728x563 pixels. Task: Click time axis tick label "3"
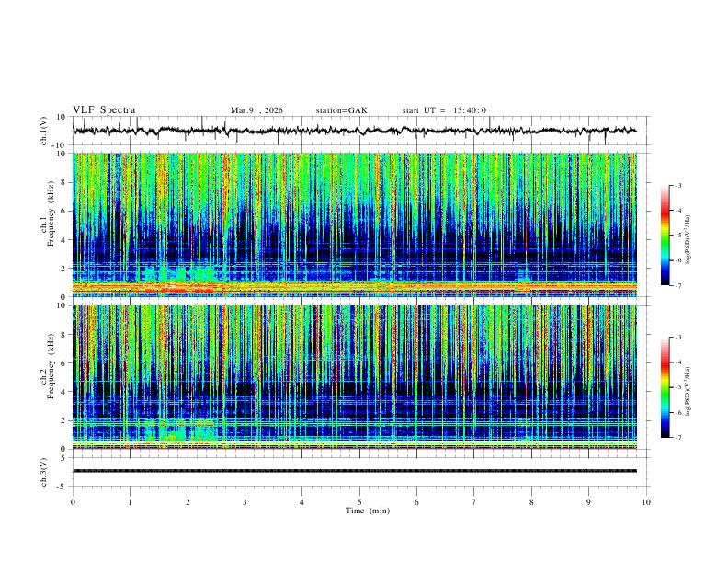[x=245, y=502]
